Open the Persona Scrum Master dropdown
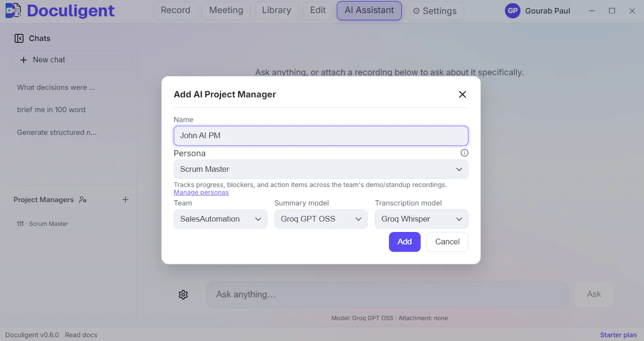644x341 pixels. point(321,169)
